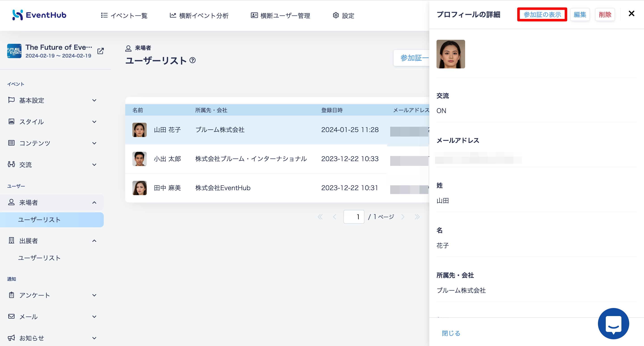Click the 参加証の表示 button
Viewport: 644px width, 346px height.
click(542, 15)
